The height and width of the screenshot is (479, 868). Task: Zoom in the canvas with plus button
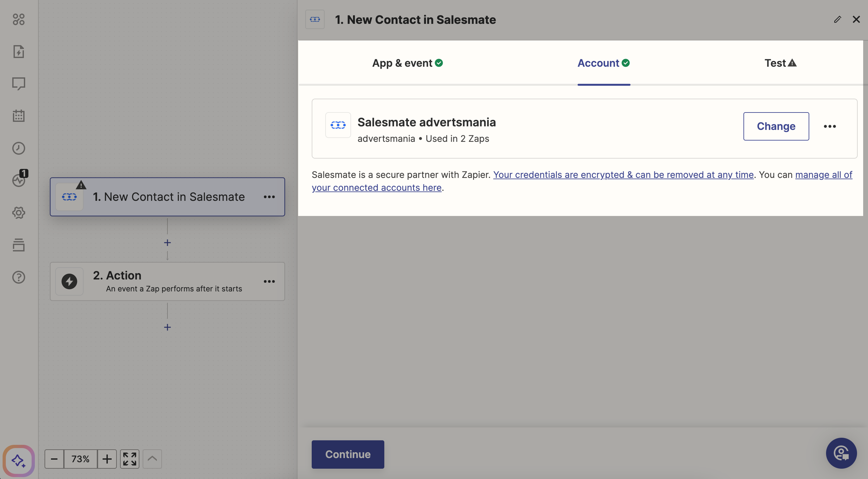(x=107, y=459)
